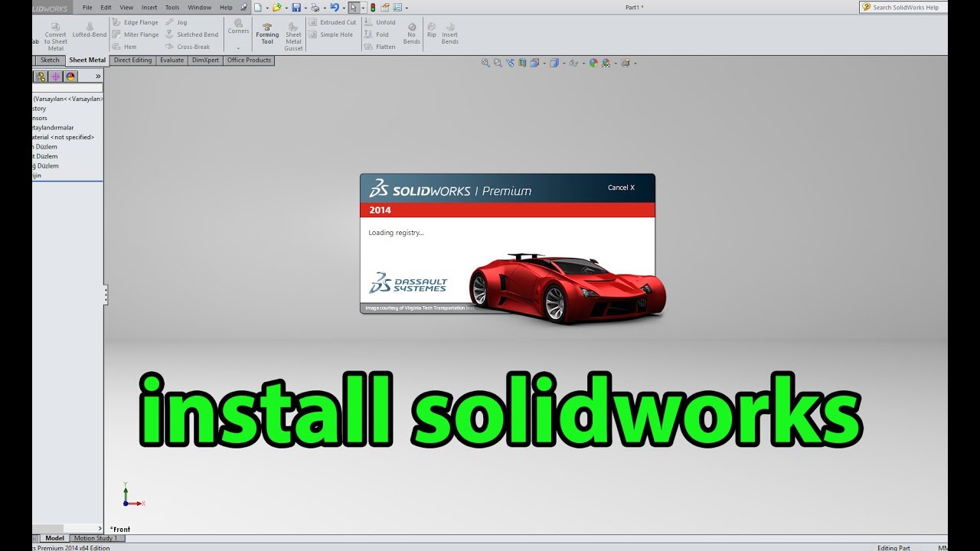Click the Sheet Metal Gusset tool
980x551 pixels.
tap(293, 37)
